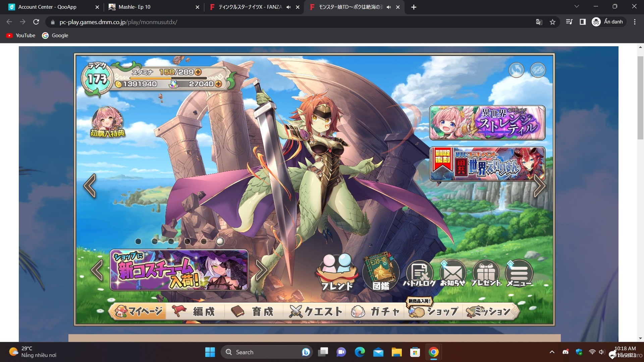Click the circular refresh arrow in game corner
This screenshot has width=644, height=362.
[516, 70]
